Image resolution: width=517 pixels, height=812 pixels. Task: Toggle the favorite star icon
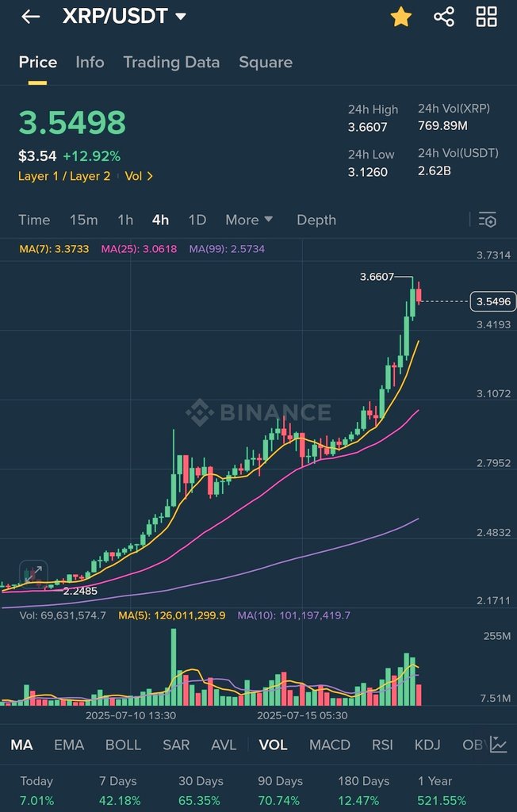tap(400, 17)
